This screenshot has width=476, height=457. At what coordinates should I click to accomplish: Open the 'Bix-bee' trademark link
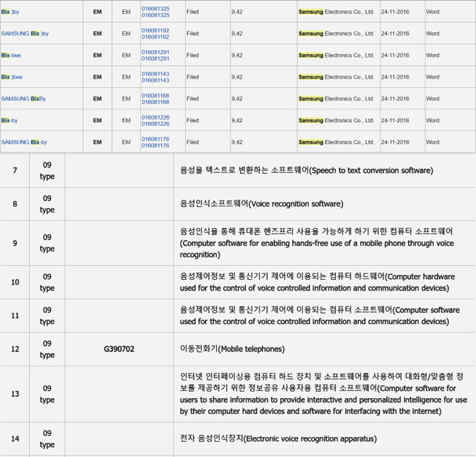[11, 55]
